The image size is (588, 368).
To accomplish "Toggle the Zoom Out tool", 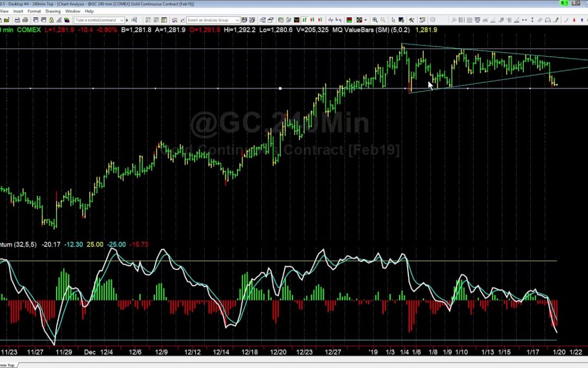I will coord(384,20).
